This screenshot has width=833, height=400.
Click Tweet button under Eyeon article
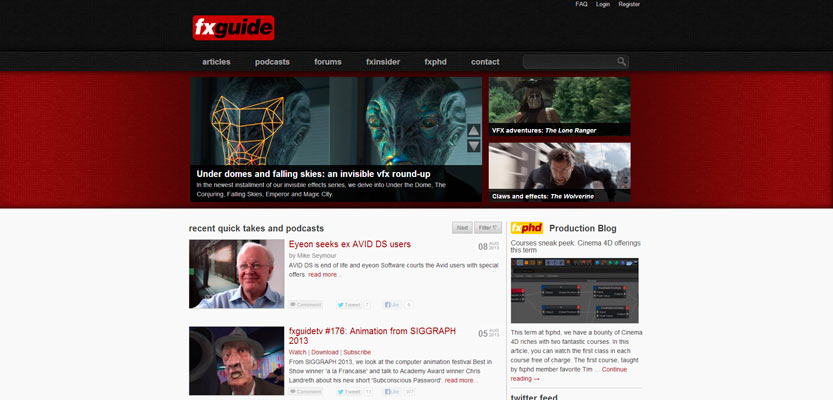point(348,305)
